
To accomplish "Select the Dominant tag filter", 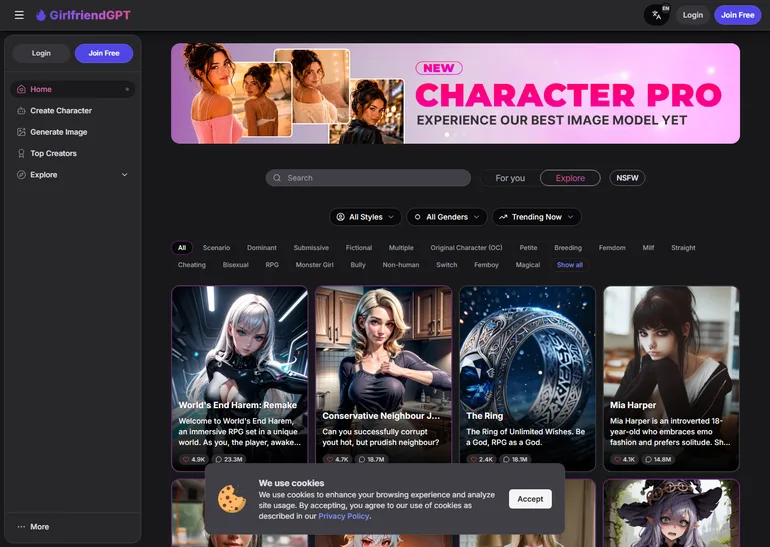I will (262, 248).
